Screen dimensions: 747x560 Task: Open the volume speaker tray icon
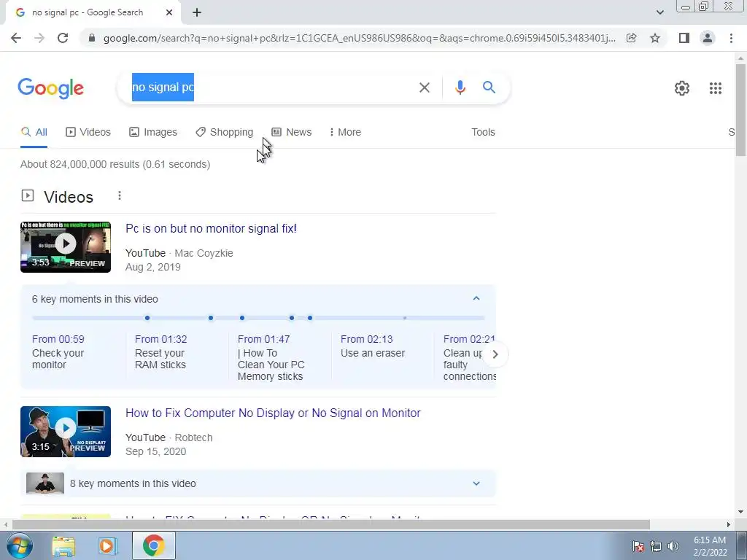tap(673, 546)
